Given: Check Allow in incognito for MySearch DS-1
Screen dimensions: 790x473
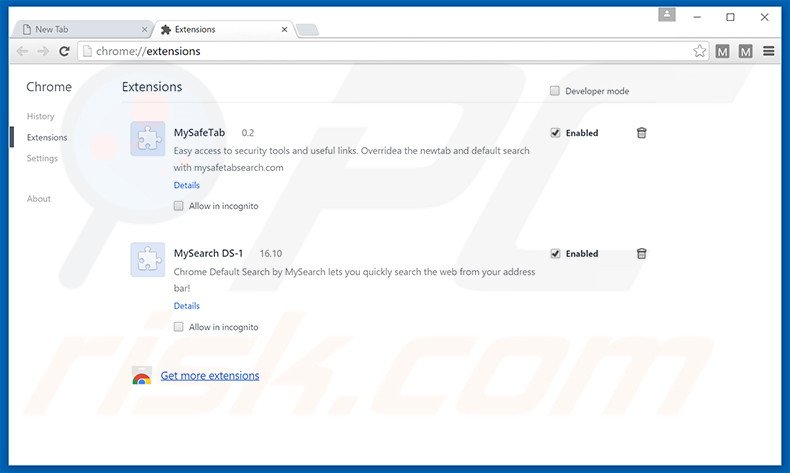Looking at the screenshot, I should (x=178, y=327).
